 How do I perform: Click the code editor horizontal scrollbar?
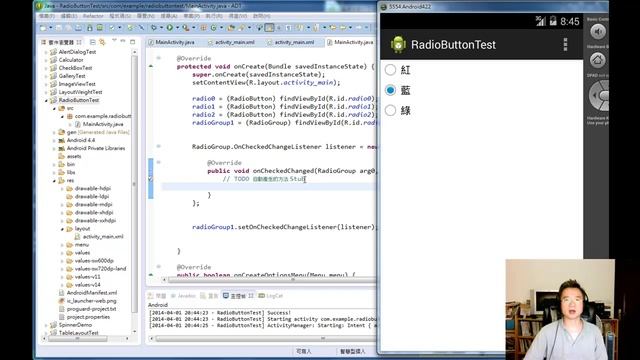271,280
